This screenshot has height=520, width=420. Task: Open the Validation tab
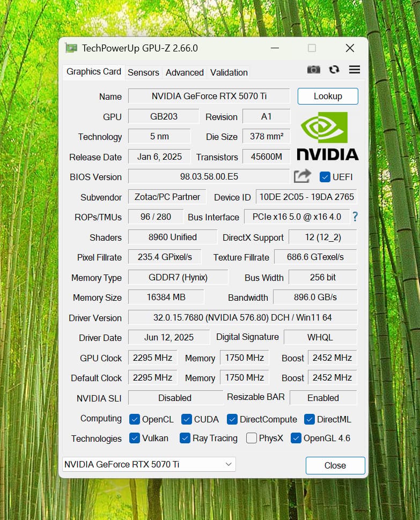click(x=229, y=72)
